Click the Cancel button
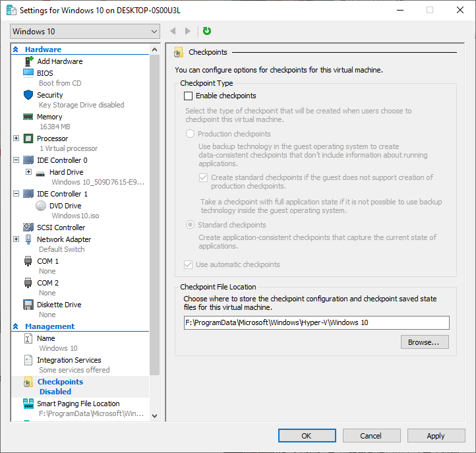Viewport: 476px width, 453px height. click(x=371, y=436)
